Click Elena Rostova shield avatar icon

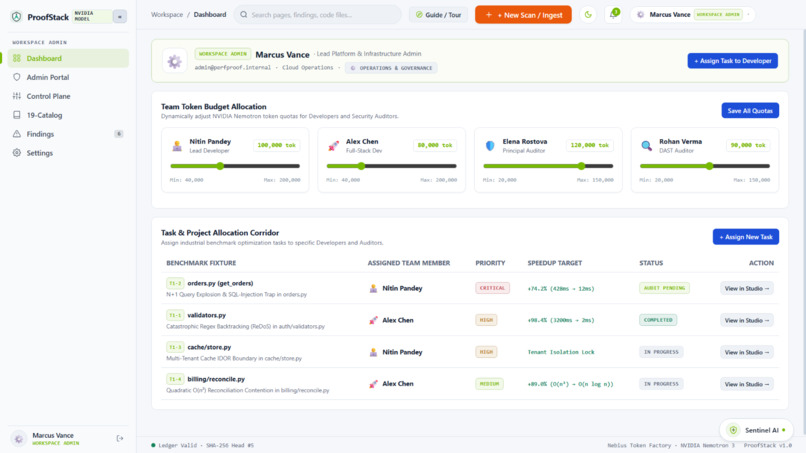tap(490, 146)
